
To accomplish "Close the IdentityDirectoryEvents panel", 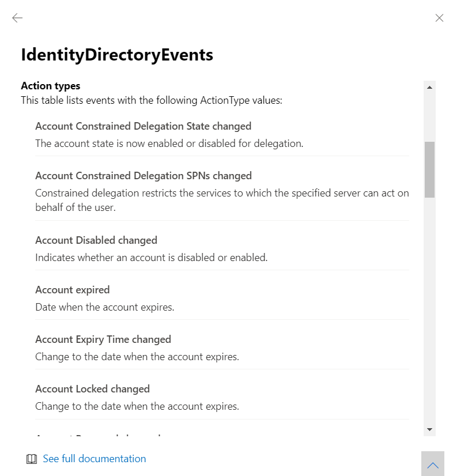I will [439, 18].
